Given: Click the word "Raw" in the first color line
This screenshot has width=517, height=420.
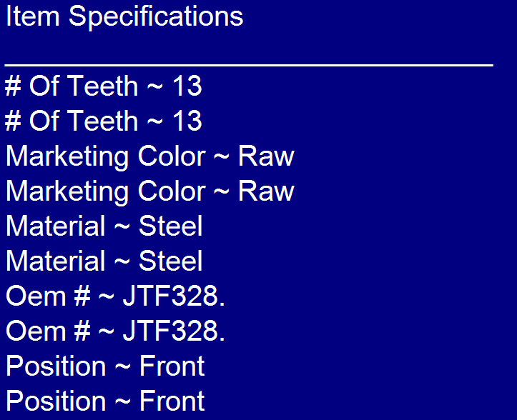Looking at the screenshot, I should point(266,156).
